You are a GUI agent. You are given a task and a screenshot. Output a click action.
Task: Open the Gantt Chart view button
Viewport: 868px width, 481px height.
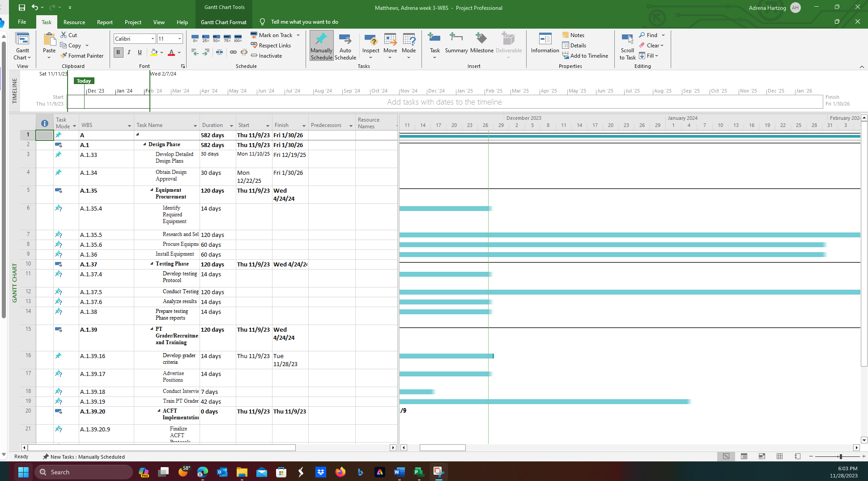[x=22, y=46]
